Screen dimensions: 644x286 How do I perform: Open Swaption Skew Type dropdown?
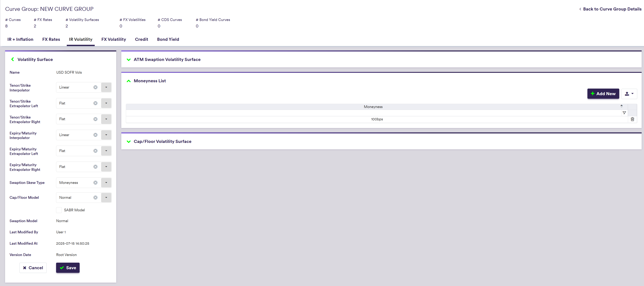(106, 183)
